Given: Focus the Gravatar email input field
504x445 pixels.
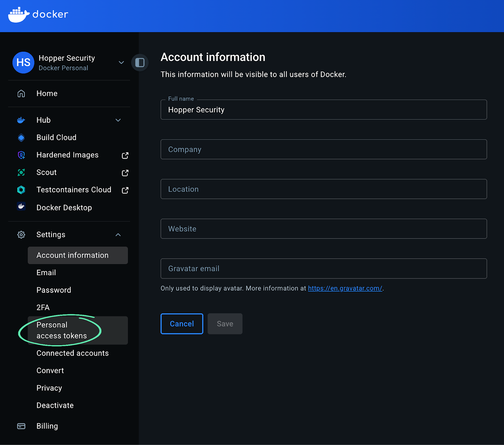Looking at the screenshot, I should (x=324, y=269).
